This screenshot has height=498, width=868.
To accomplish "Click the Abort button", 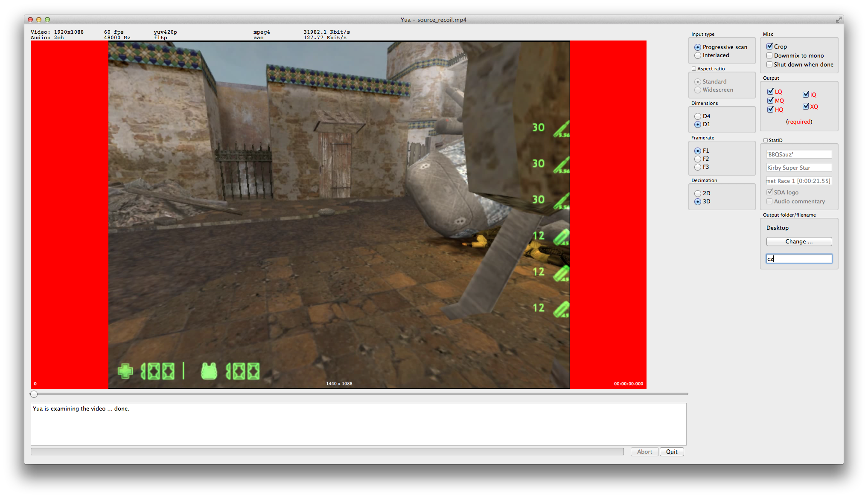I will point(644,452).
